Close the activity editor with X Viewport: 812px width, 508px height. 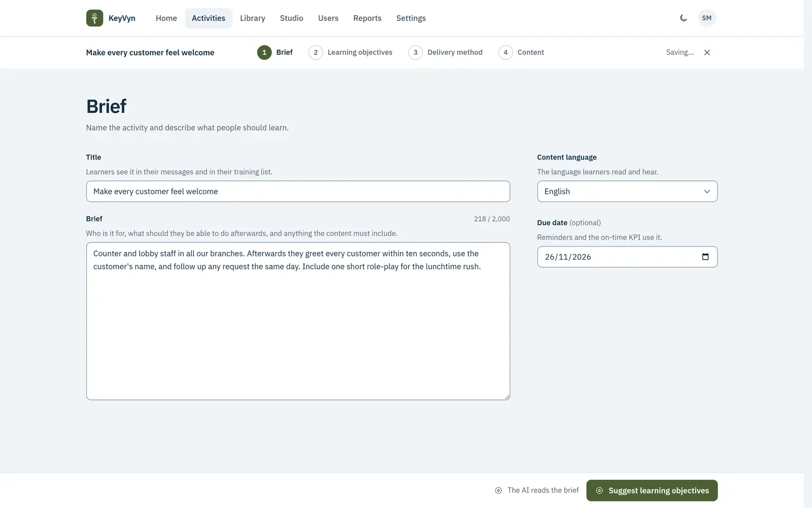click(x=707, y=52)
